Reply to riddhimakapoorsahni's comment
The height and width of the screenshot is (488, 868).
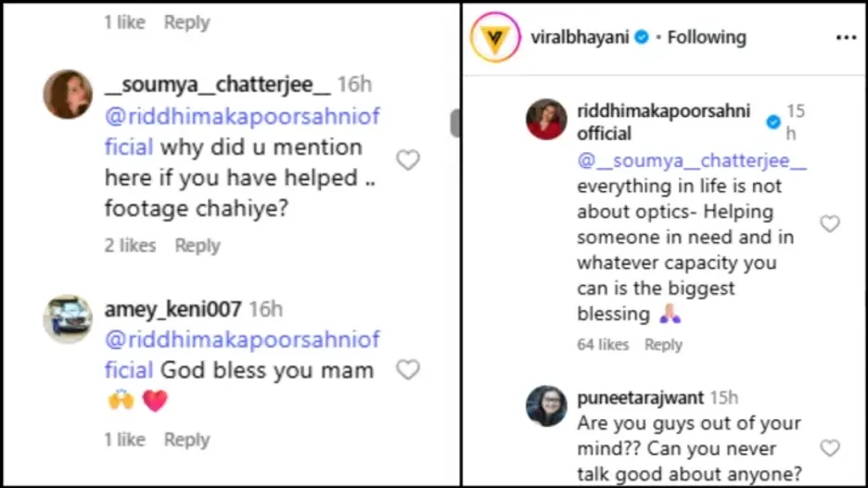663,344
